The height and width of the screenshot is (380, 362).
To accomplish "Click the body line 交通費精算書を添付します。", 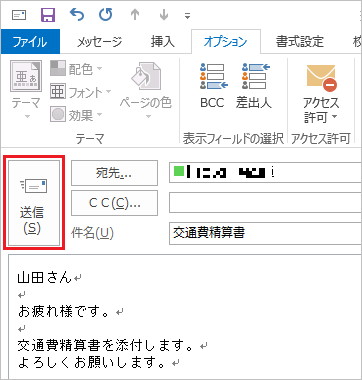I will 105,346.
